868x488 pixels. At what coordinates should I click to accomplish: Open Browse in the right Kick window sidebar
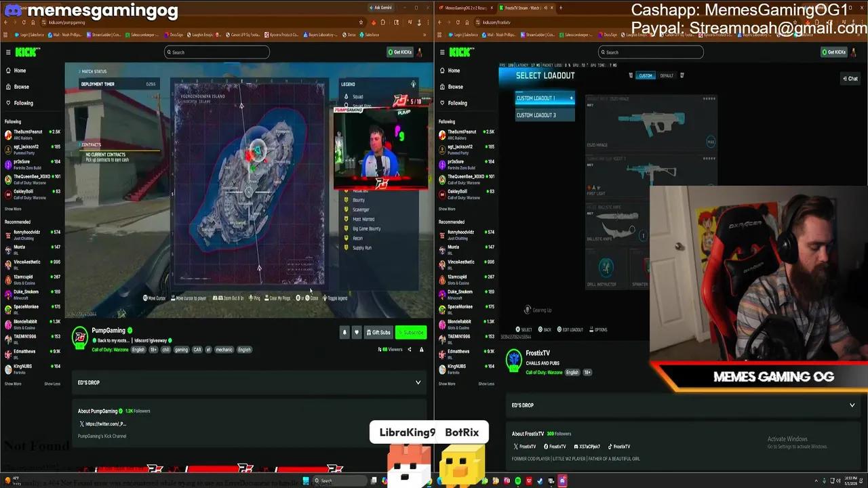(x=451, y=87)
